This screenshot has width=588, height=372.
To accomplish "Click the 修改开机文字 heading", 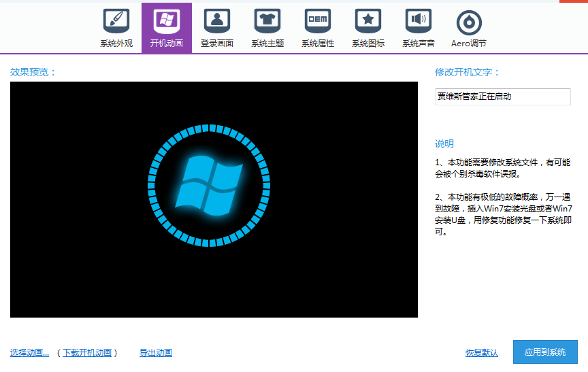I will (x=467, y=72).
